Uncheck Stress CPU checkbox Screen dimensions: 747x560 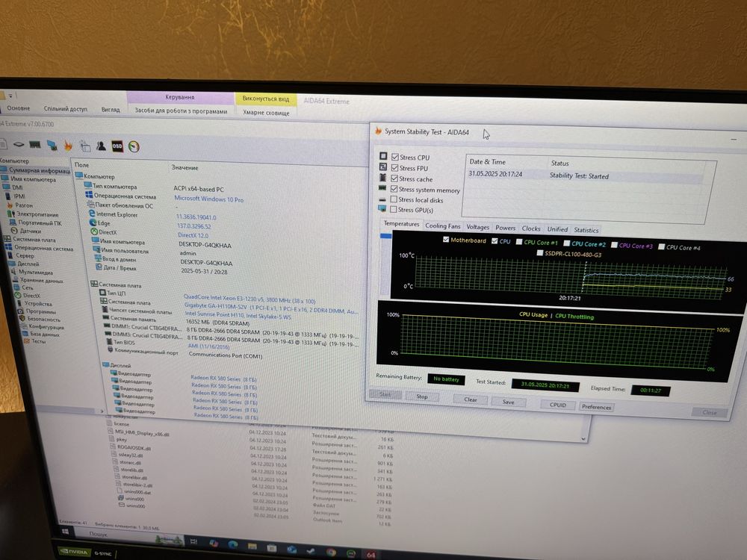click(395, 157)
